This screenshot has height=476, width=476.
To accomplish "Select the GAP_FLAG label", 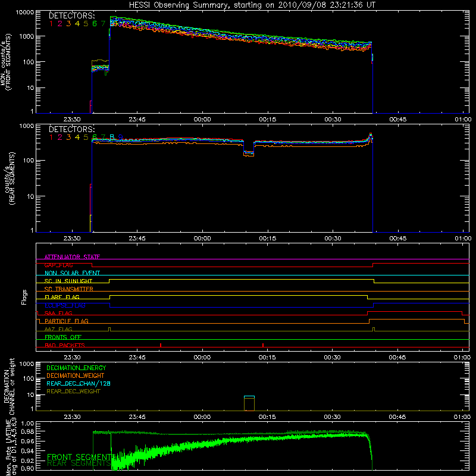I will [58, 265].
